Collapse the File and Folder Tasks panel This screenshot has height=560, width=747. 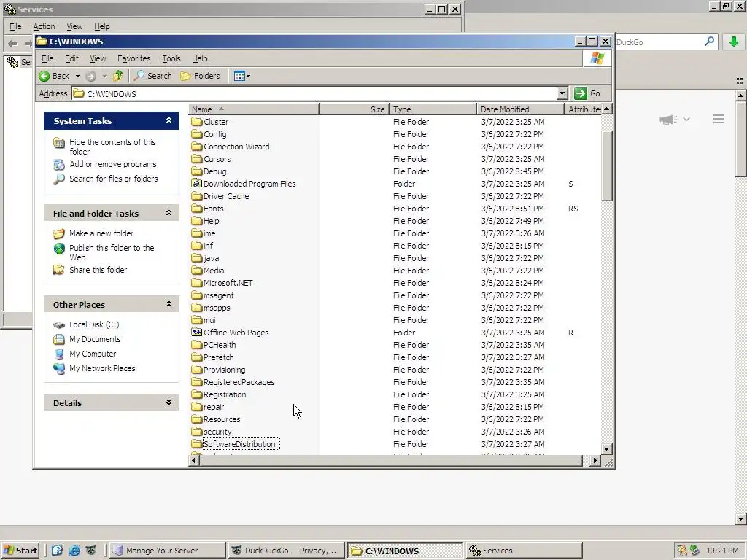click(169, 213)
